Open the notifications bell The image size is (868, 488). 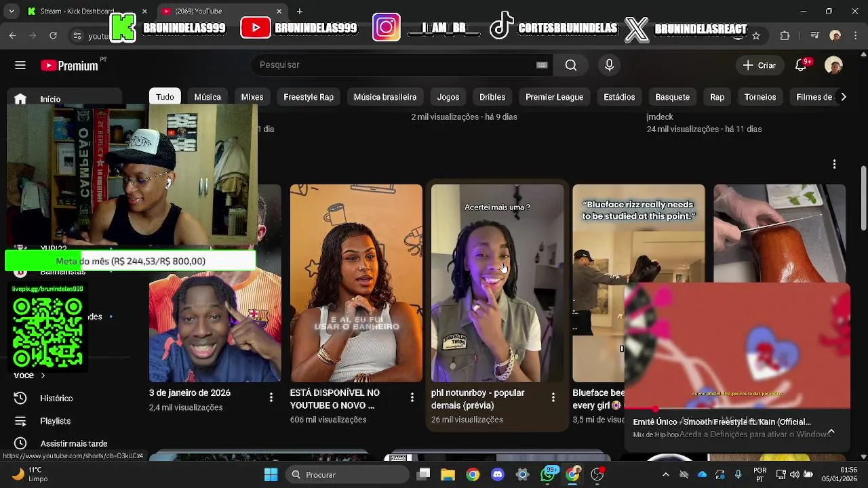[802, 65]
